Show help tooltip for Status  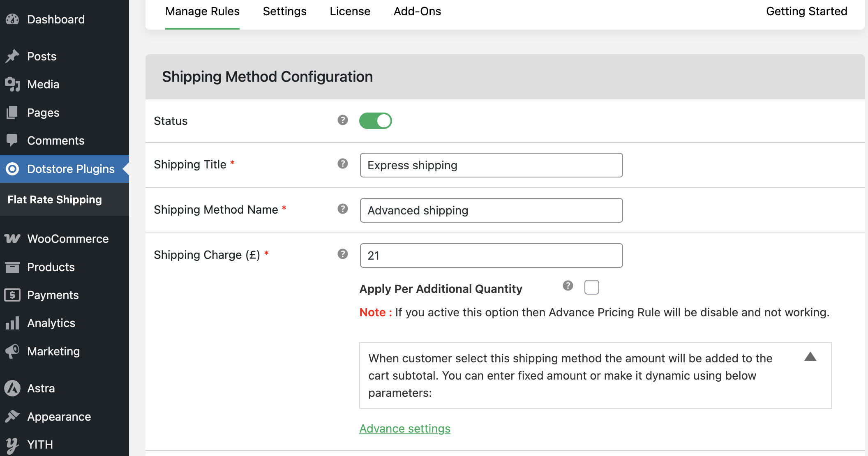point(343,120)
